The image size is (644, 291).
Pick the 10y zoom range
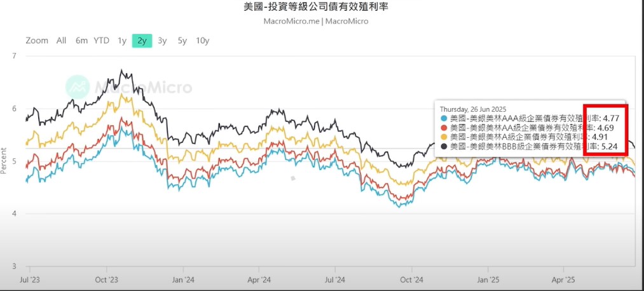203,41
